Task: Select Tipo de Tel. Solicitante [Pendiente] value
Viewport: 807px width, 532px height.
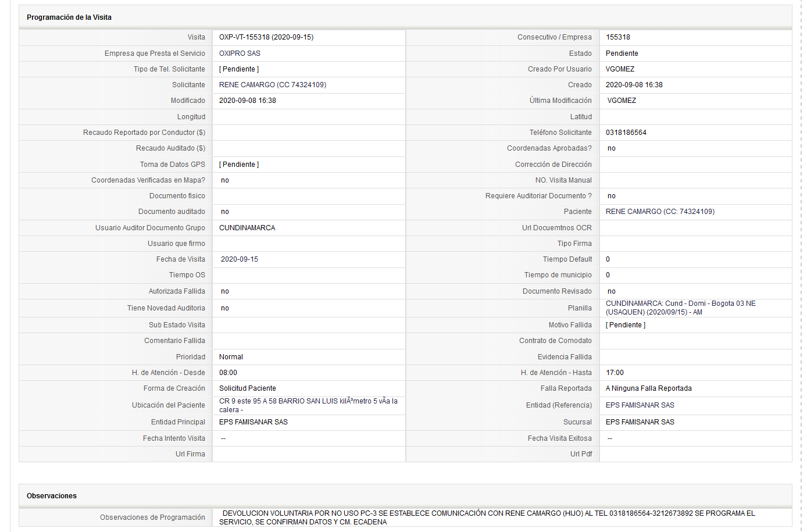Action: point(239,69)
